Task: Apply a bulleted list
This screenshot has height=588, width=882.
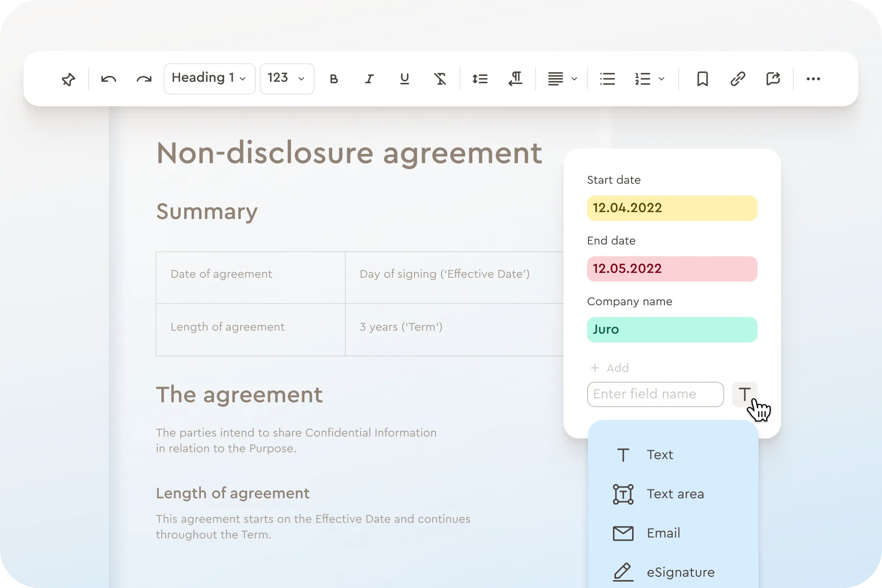Action: click(x=607, y=78)
